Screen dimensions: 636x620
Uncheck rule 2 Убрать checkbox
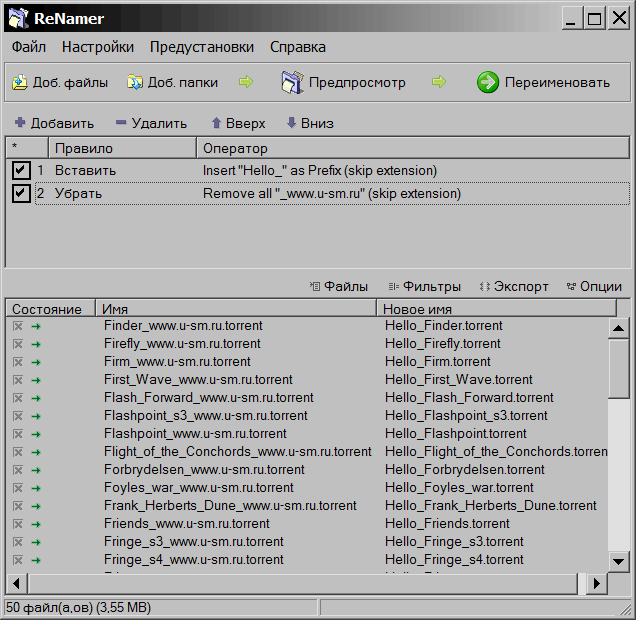(x=21, y=193)
